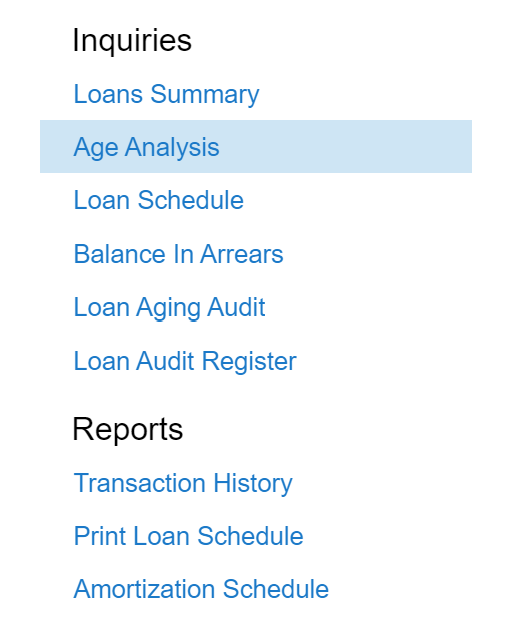510x640 pixels.
Task: Open the Loans Summary inquiry
Action: tap(166, 94)
